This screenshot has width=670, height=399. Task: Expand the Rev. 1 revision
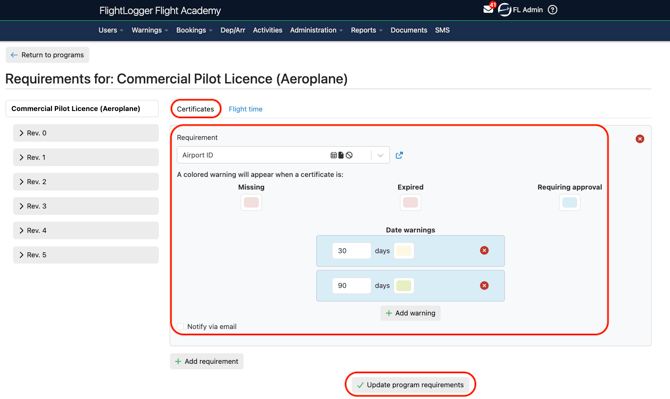[x=86, y=157]
